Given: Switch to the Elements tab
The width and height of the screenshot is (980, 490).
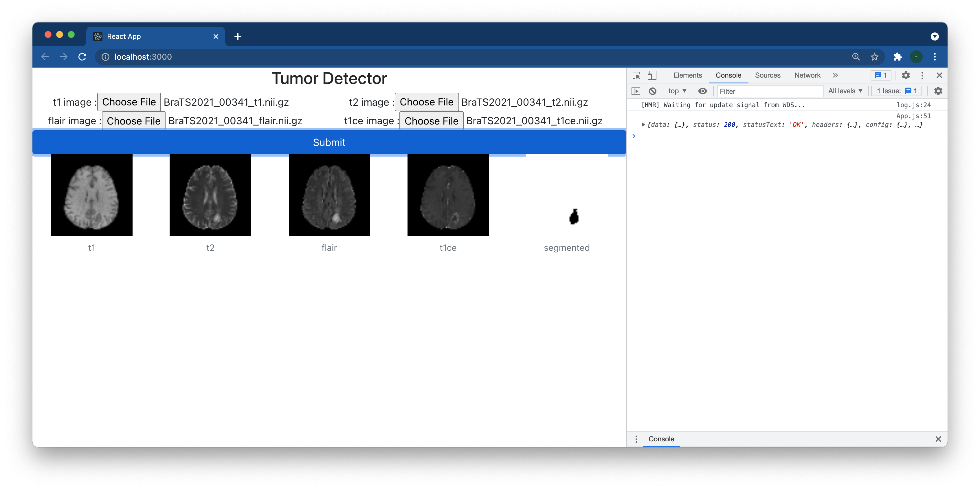Looking at the screenshot, I should 687,75.
